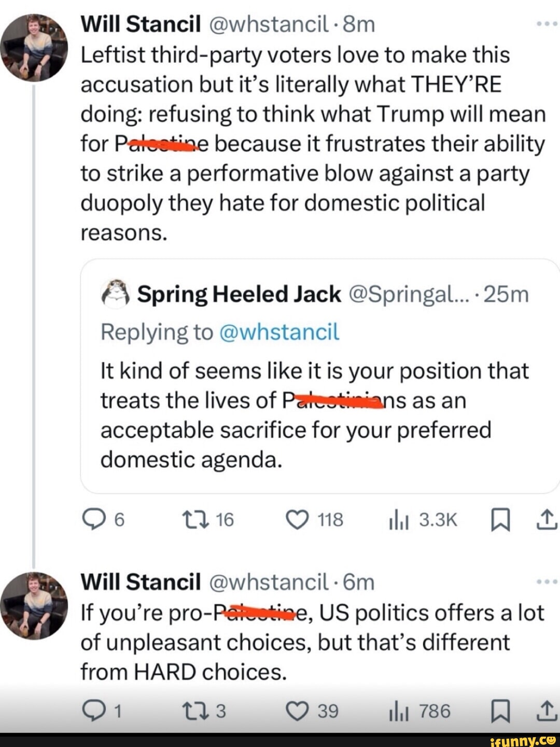Viewport: 560px width, 747px height.
Task: Like the tweet with 118 likes
Action: 298,519
